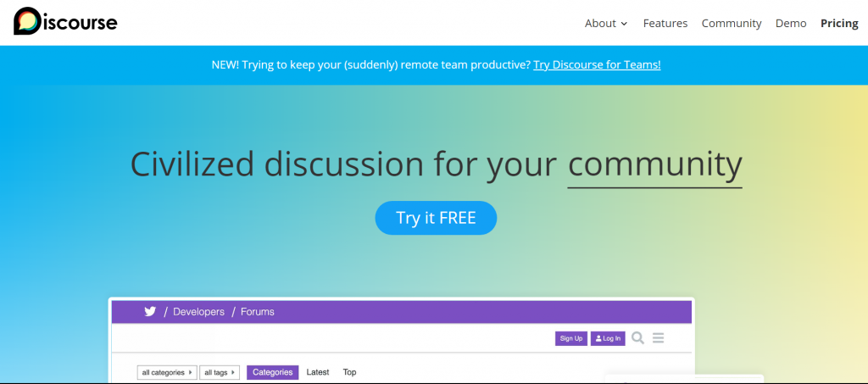Open the Features page

pyautogui.click(x=665, y=23)
